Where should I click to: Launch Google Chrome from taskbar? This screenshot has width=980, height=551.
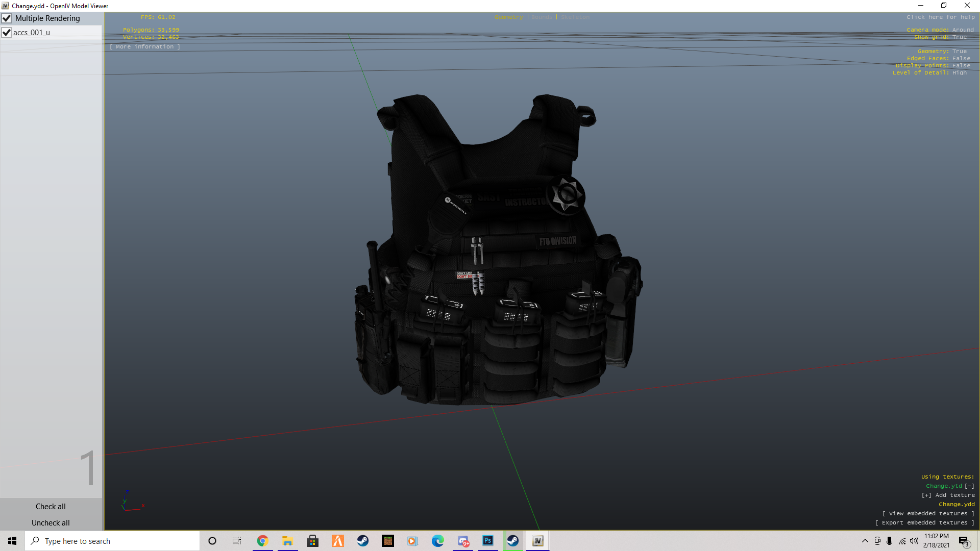point(262,541)
